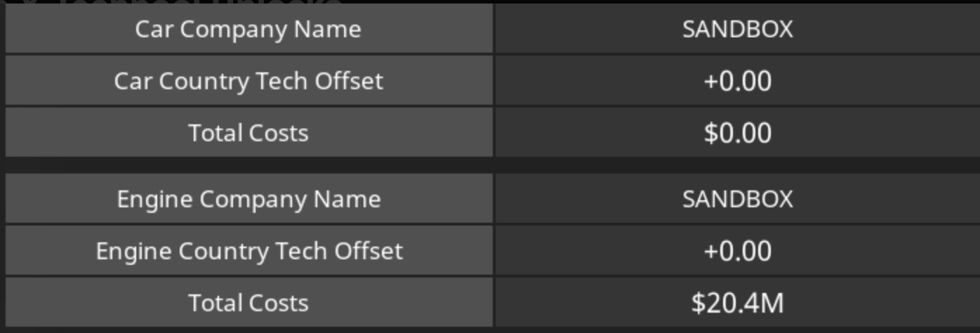
Task: Click the Engine Company Name label
Action: coord(248,199)
